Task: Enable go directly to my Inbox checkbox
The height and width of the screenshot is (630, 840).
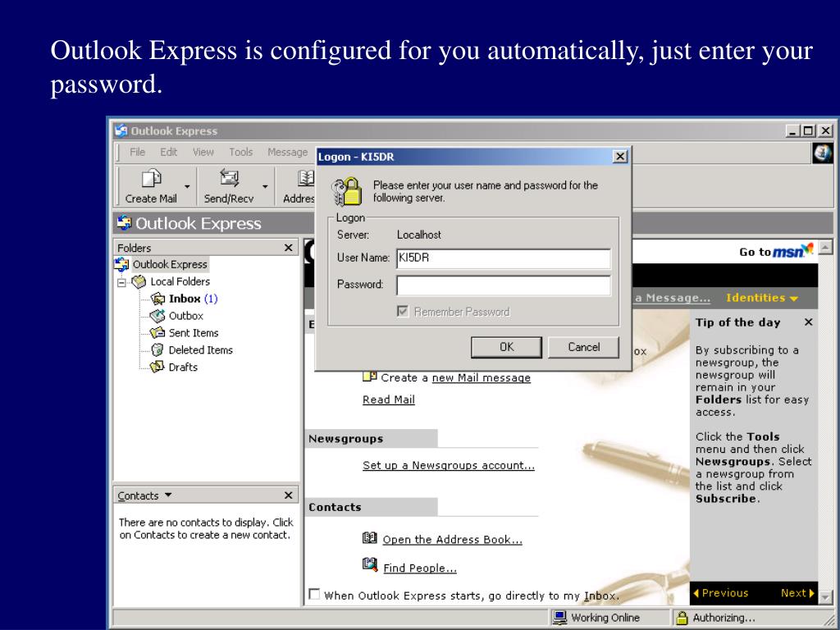Action: 314,594
